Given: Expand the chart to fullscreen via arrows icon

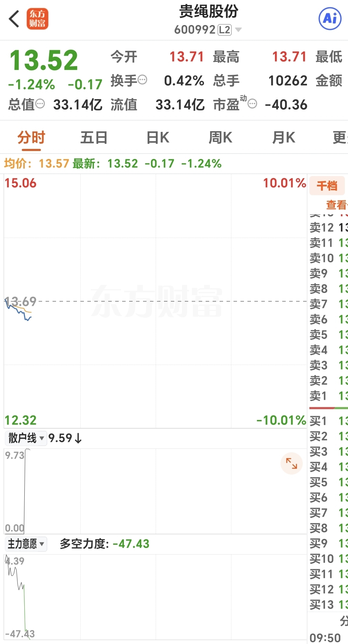Looking at the screenshot, I should [291, 463].
